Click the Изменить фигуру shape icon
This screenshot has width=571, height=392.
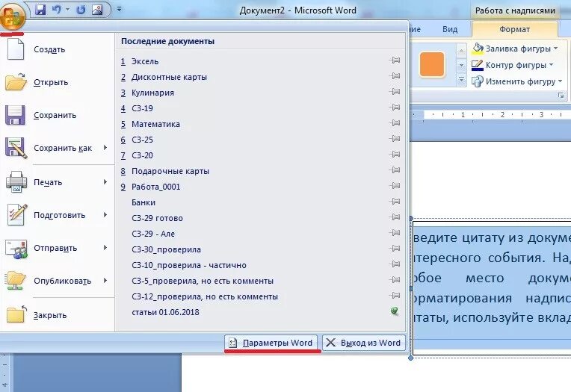477,81
